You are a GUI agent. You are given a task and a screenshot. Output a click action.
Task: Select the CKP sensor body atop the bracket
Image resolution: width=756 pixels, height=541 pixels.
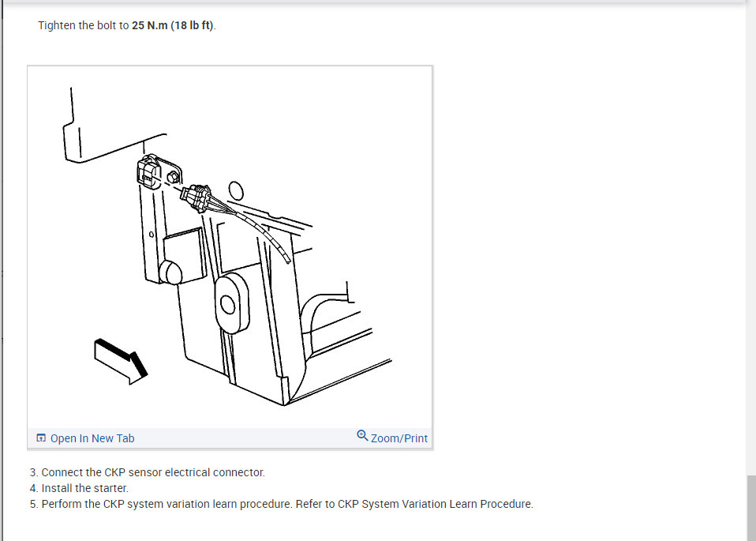[x=149, y=172]
